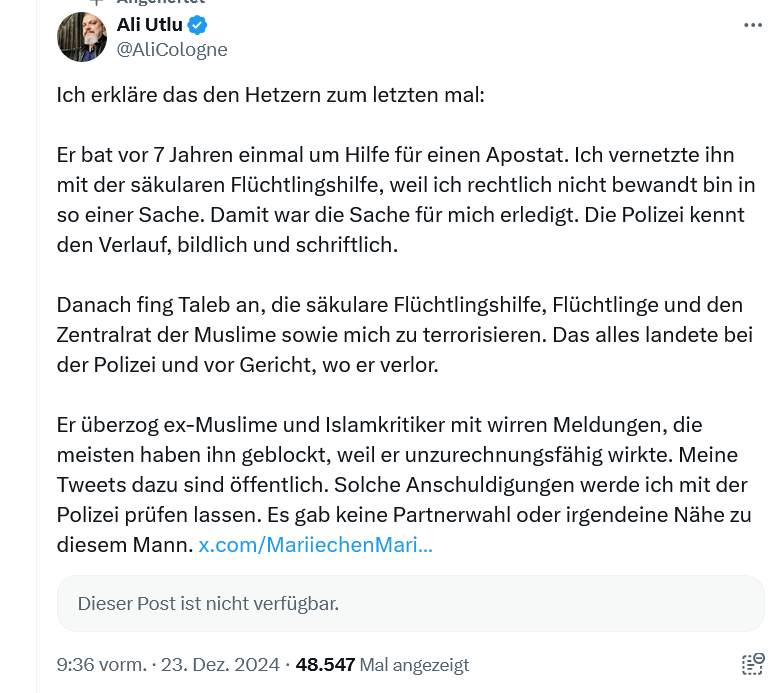Image resolution: width=780 pixels, height=693 pixels.
Task: Click the first line 'Ich erkläre das den Hetzern'
Action: (x=270, y=97)
